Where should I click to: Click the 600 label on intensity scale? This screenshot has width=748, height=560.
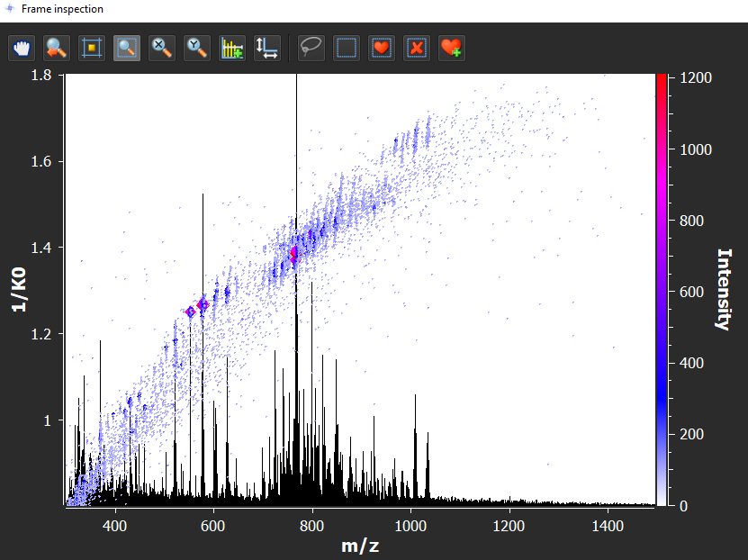click(x=691, y=292)
